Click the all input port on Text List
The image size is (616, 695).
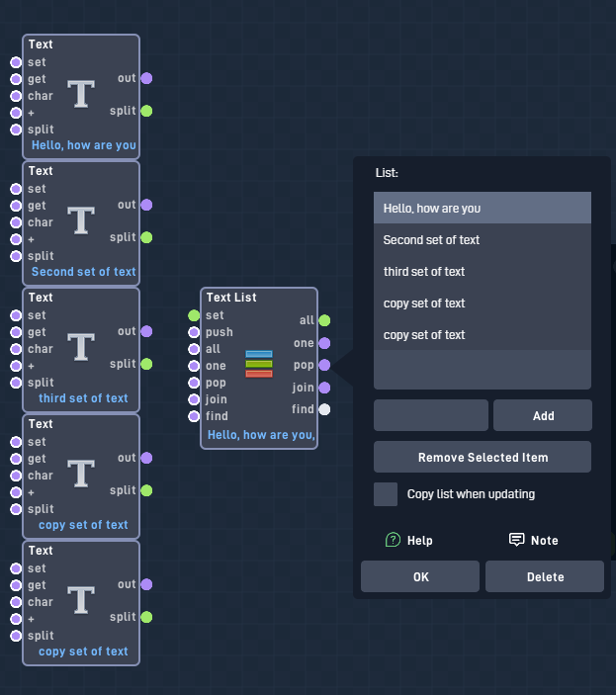[194, 349]
